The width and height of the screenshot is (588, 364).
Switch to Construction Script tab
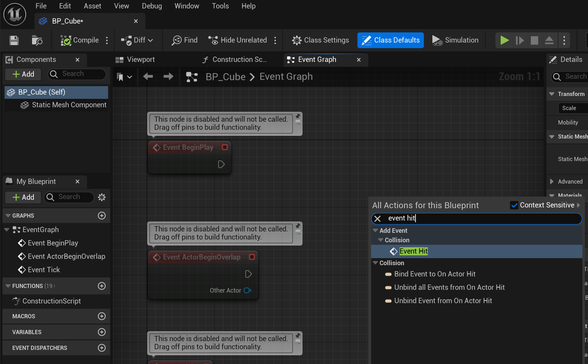coord(235,60)
